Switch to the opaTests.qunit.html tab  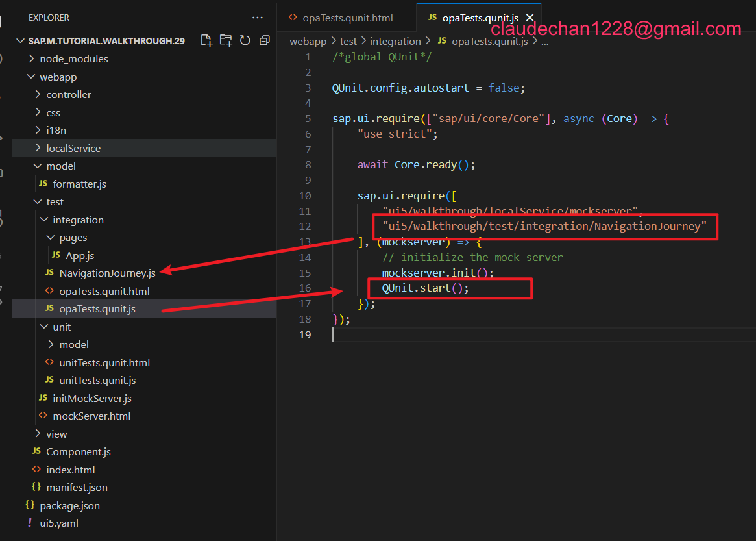pos(347,18)
